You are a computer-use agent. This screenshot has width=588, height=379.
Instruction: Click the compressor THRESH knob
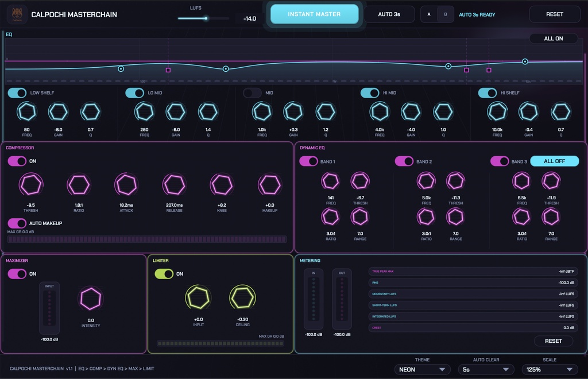click(x=31, y=184)
